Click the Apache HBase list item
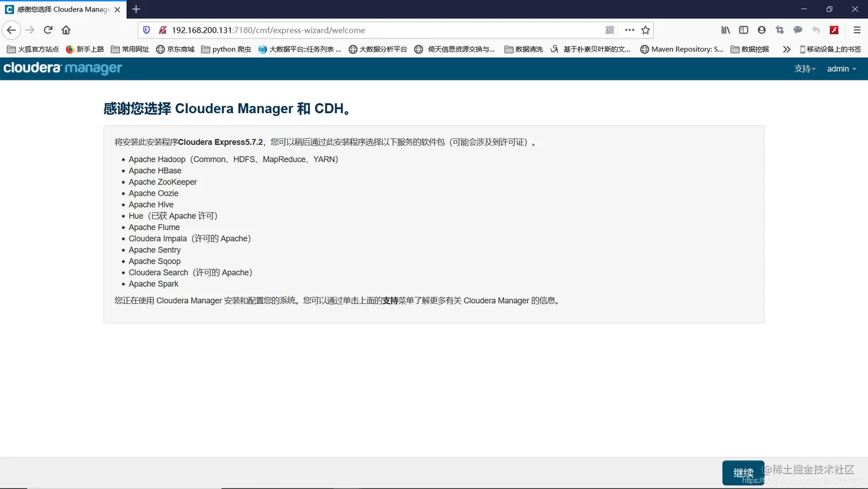Screen dimensions: 868x489 (155, 171)
